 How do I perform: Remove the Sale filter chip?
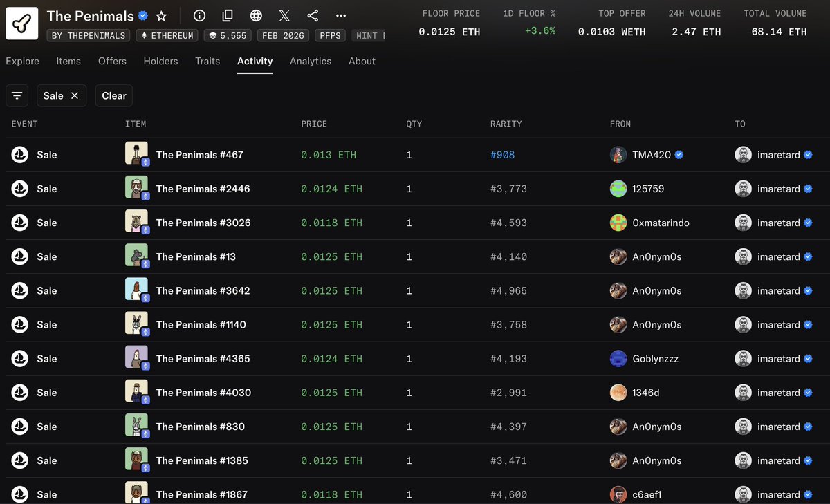point(75,95)
